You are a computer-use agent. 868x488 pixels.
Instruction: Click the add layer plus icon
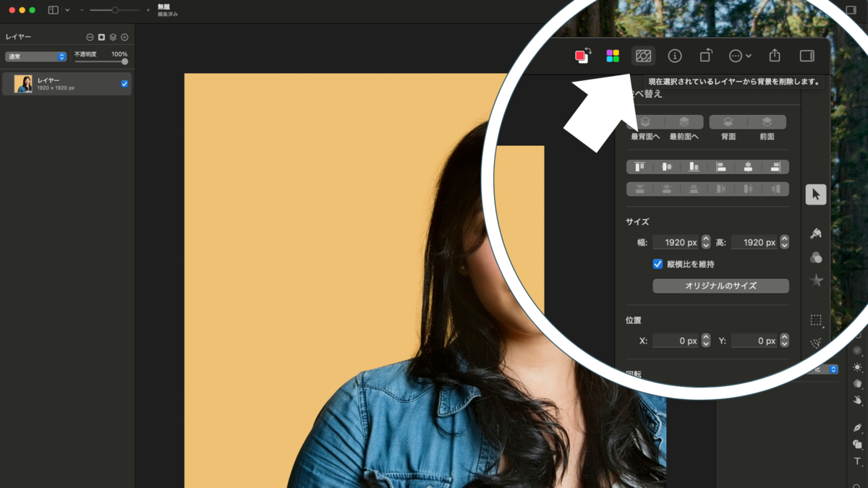[124, 37]
